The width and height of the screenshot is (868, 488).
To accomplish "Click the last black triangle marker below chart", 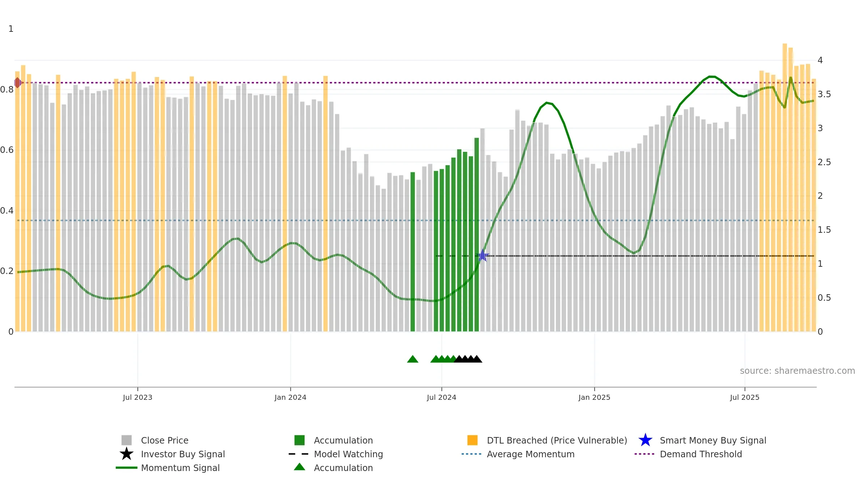I will coord(477,359).
